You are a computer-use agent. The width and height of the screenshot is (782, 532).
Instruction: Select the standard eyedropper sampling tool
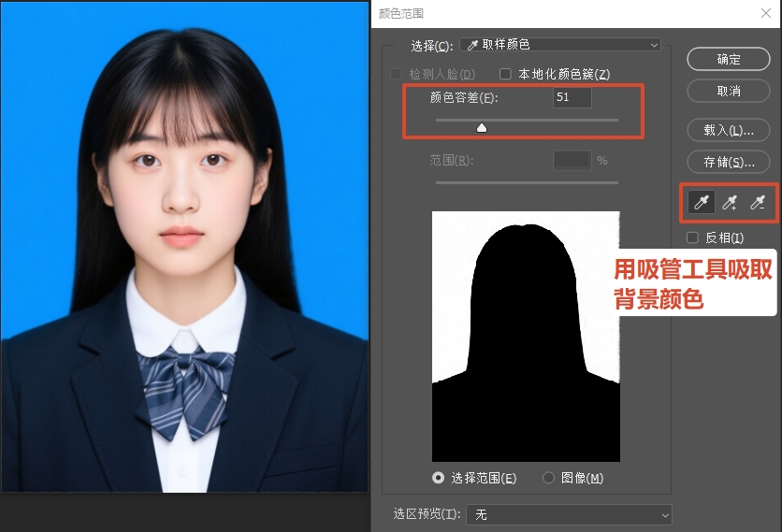pos(702,203)
